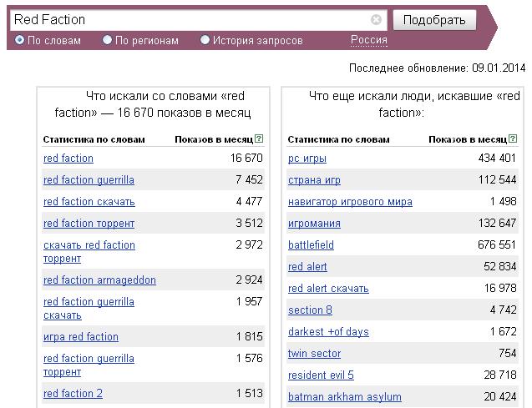Open the 'battlefield' related query
Viewport: 532px width, 408px height.
click(x=311, y=245)
